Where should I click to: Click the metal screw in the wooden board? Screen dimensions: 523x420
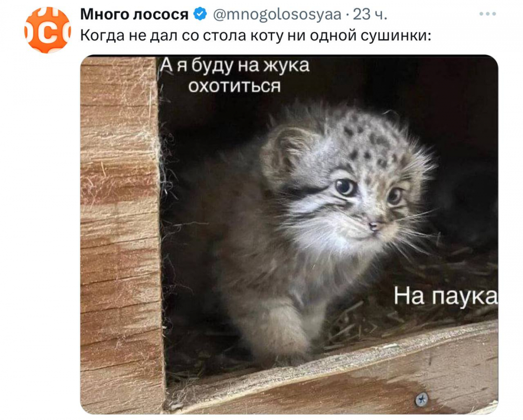click(x=422, y=399)
